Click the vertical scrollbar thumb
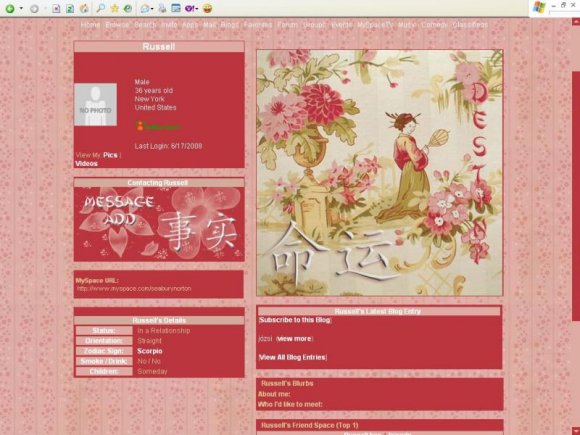This screenshot has width=580, height=435. pos(576,196)
